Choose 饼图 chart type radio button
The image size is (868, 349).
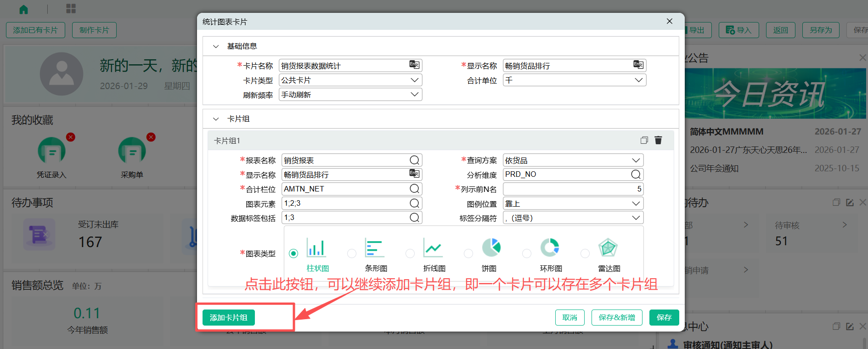[468, 253]
